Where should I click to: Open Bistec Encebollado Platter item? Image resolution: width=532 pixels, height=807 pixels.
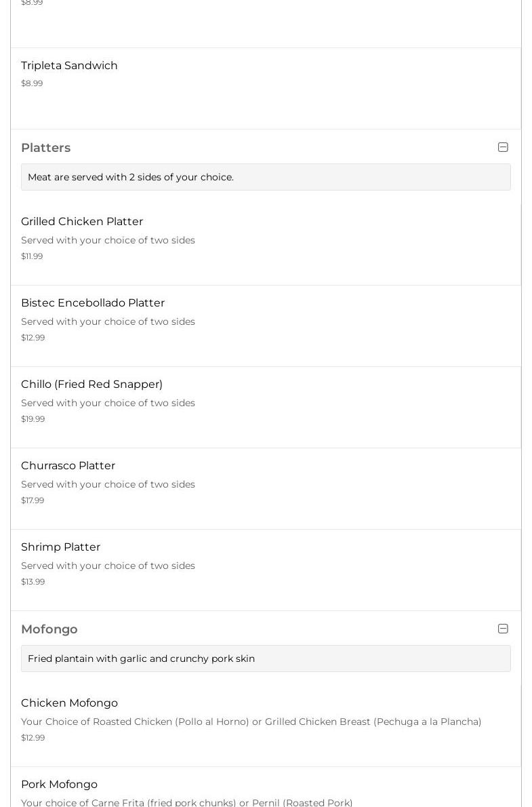(93, 303)
